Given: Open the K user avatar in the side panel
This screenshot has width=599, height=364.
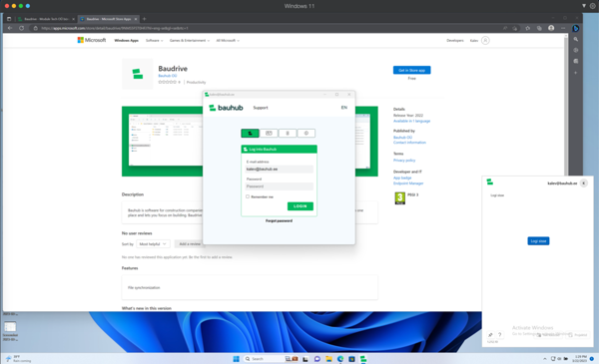Looking at the screenshot, I should tap(583, 183).
